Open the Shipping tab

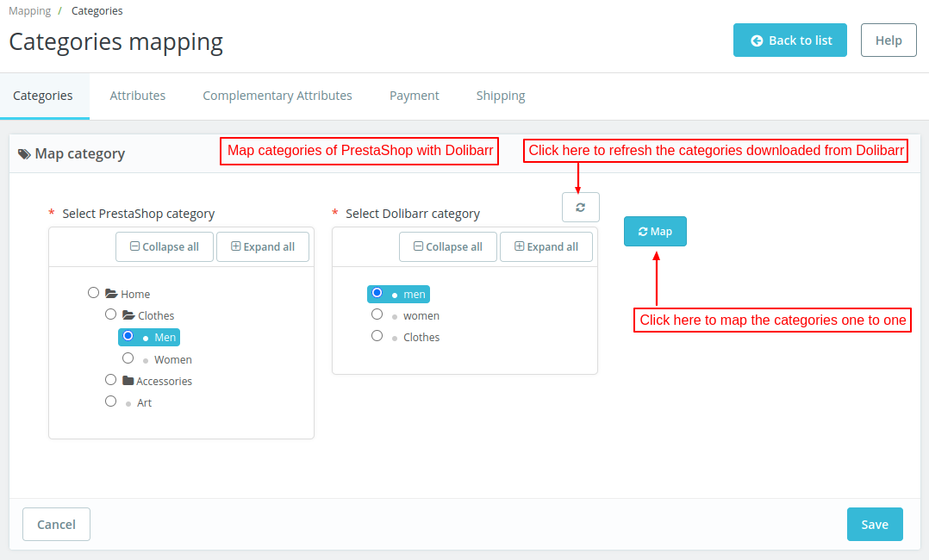(x=501, y=96)
